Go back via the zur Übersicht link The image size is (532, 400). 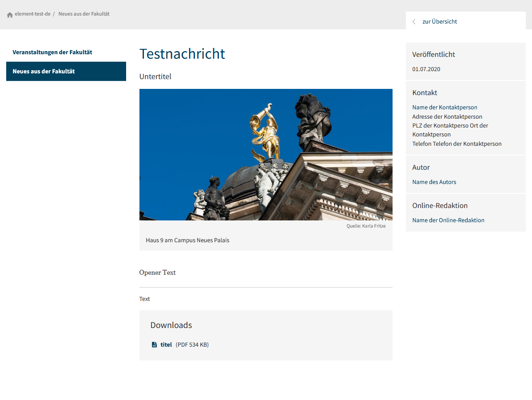pos(439,21)
